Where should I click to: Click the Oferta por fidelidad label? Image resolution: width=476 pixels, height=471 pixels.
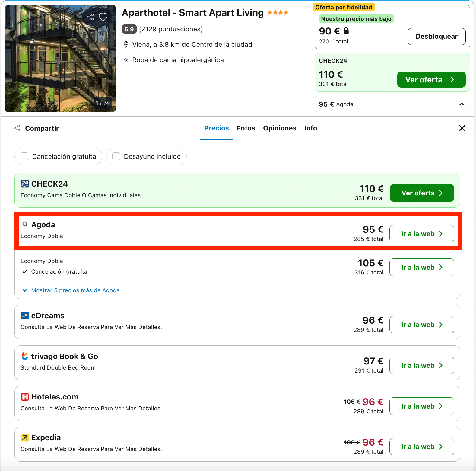coord(344,7)
